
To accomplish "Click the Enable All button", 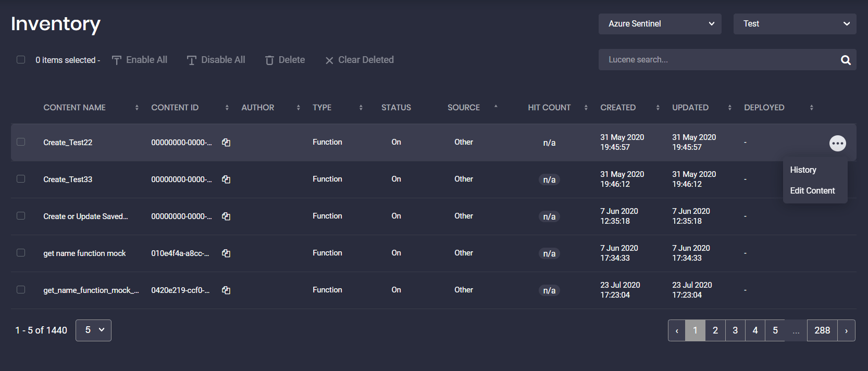I will [x=140, y=60].
